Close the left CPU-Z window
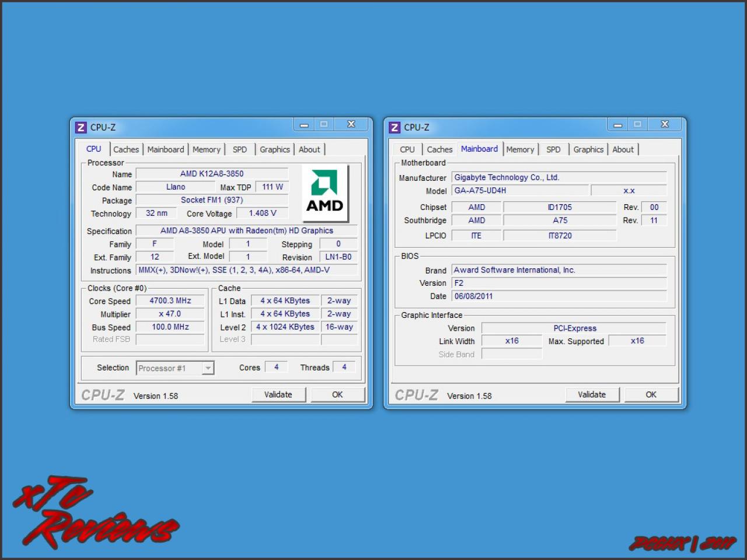This screenshot has height=560, width=747. click(x=351, y=124)
